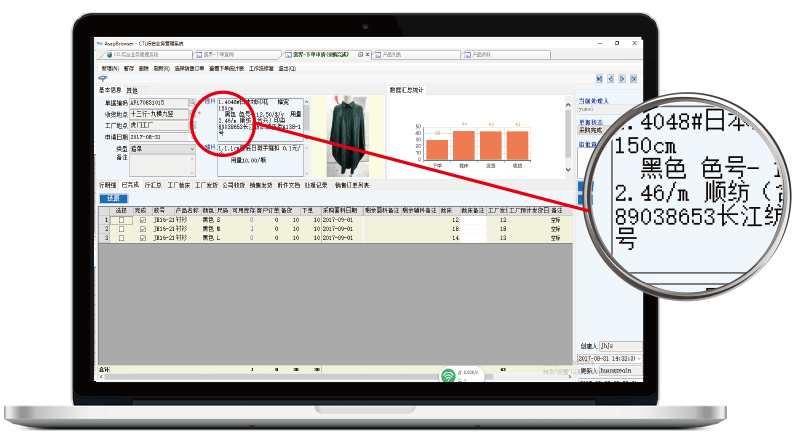Click the 采购面料日期 column header
This screenshot has width=800, height=444.
tap(340, 210)
